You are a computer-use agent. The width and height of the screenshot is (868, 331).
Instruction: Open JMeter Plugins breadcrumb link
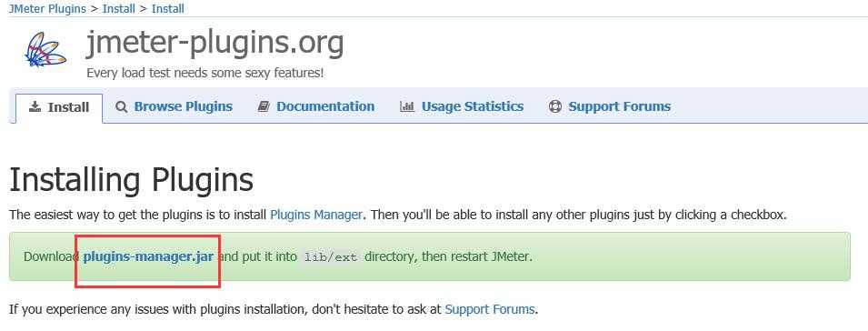point(47,9)
